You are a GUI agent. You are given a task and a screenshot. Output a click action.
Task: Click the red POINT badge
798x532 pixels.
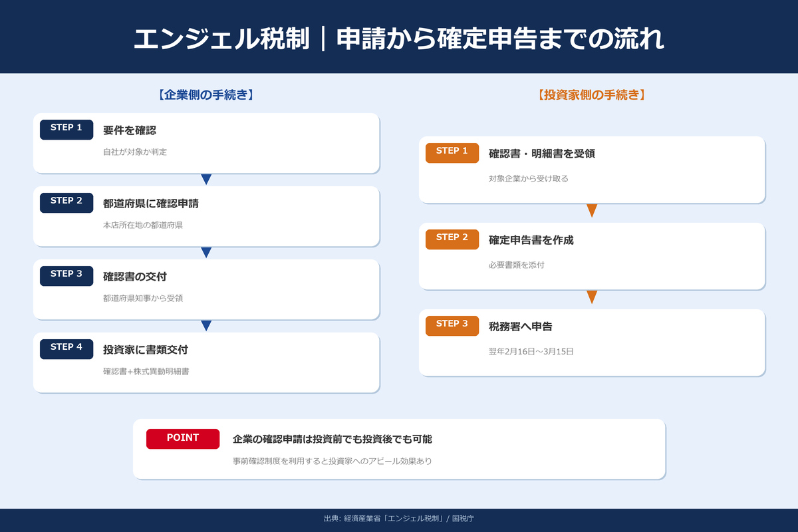click(183, 438)
